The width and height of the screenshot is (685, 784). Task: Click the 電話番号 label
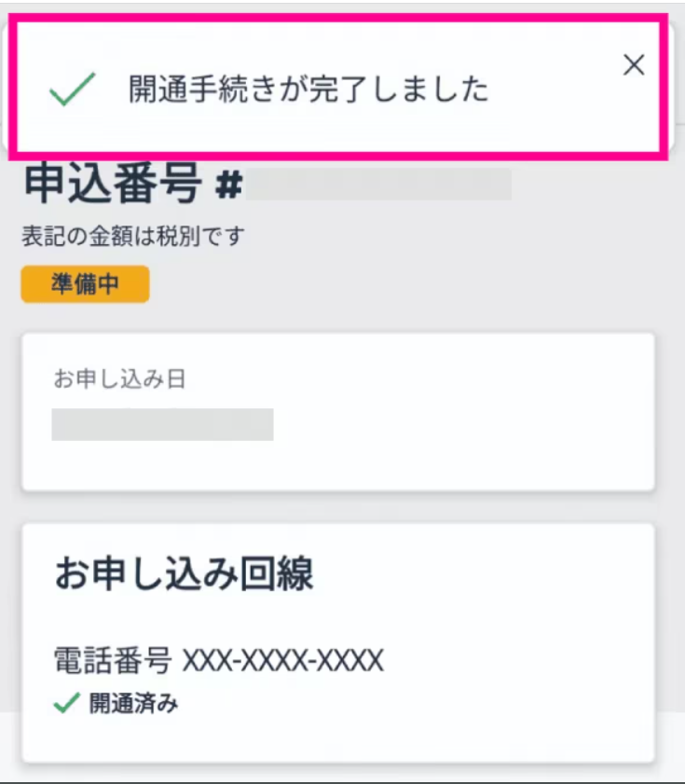point(112,660)
